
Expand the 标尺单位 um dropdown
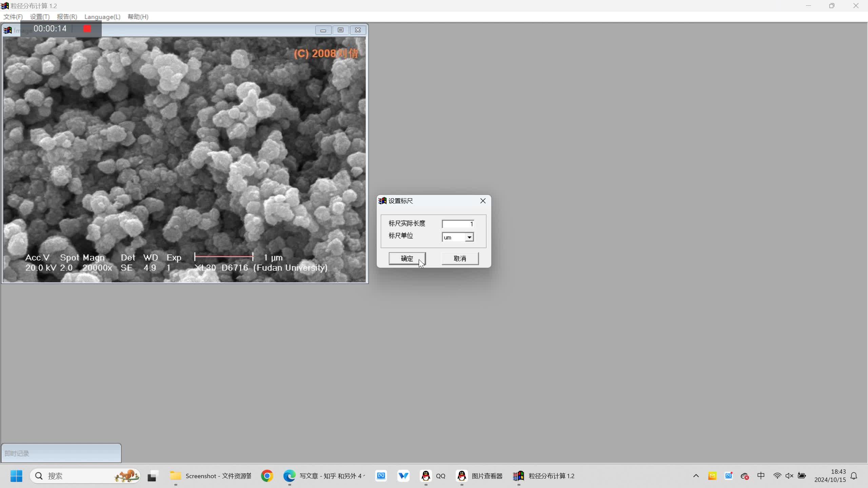469,237
